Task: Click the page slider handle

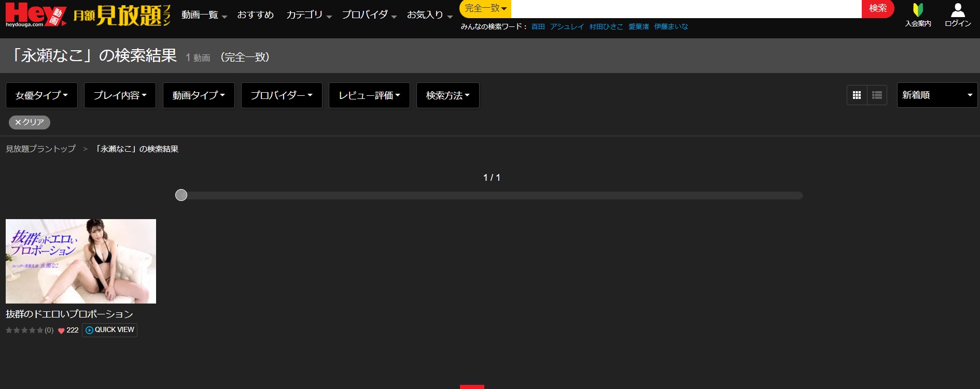Action: 181,195
